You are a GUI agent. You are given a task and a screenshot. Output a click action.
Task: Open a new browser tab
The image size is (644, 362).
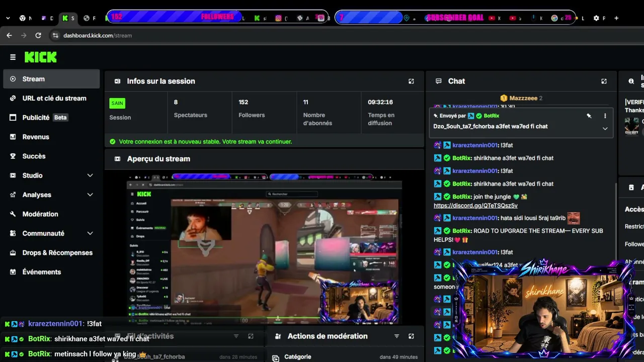pyautogui.click(x=616, y=18)
